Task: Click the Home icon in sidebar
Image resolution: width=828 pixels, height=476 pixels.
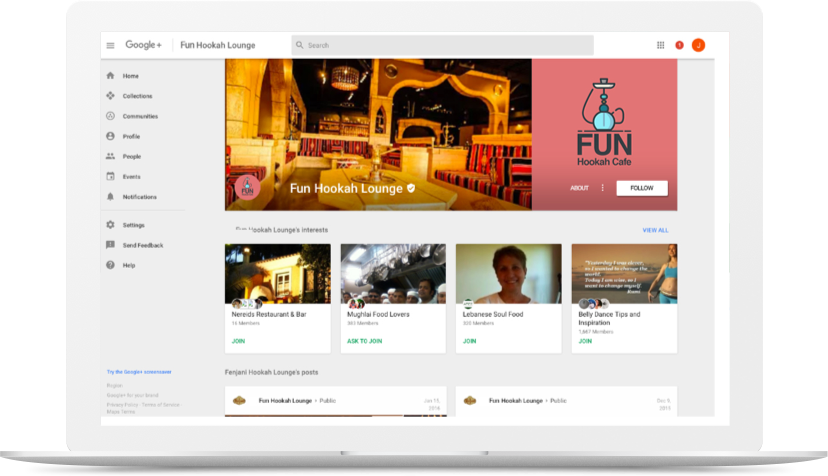Action: coord(110,76)
